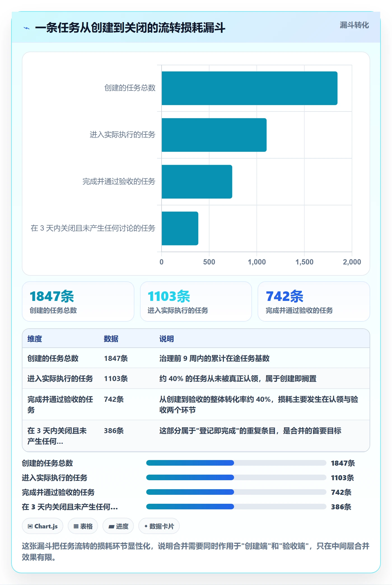The width and height of the screenshot is (392, 585).
Task: Click the 完成并通过验收的任务 chart bar
Action: point(197,182)
